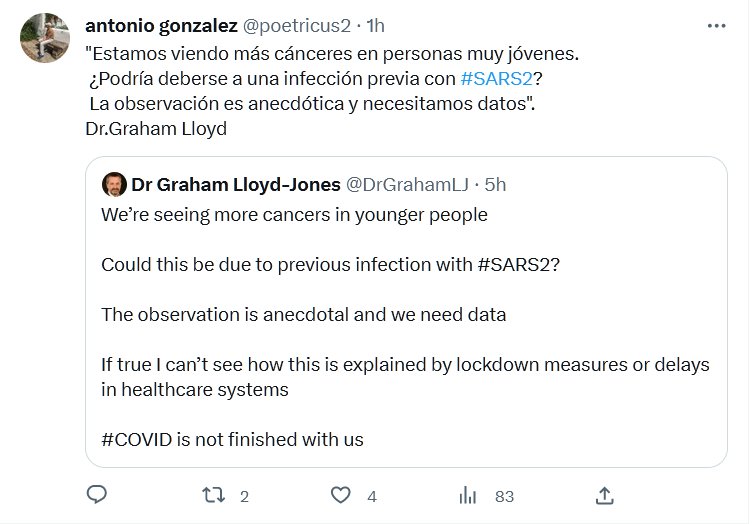This screenshot has height=524, width=756.
Task: Select the @DrGrahamLJ handle
Action: (x=407, y=185)
